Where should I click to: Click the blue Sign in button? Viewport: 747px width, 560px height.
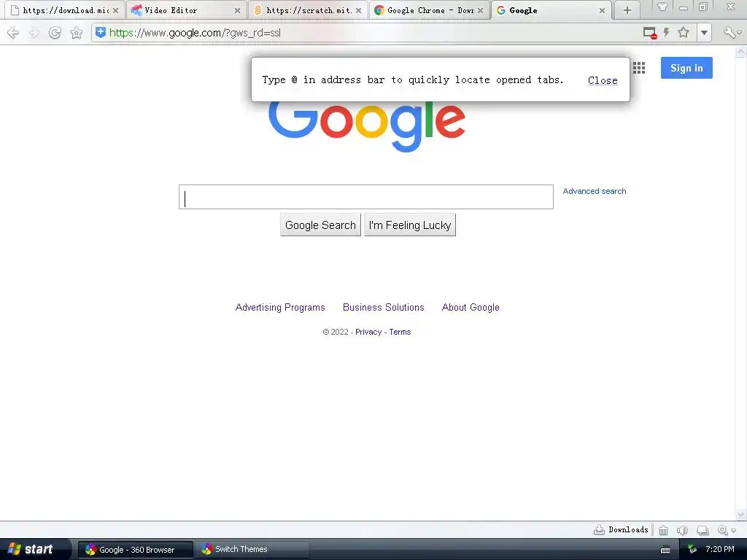(x=686, y=68)
